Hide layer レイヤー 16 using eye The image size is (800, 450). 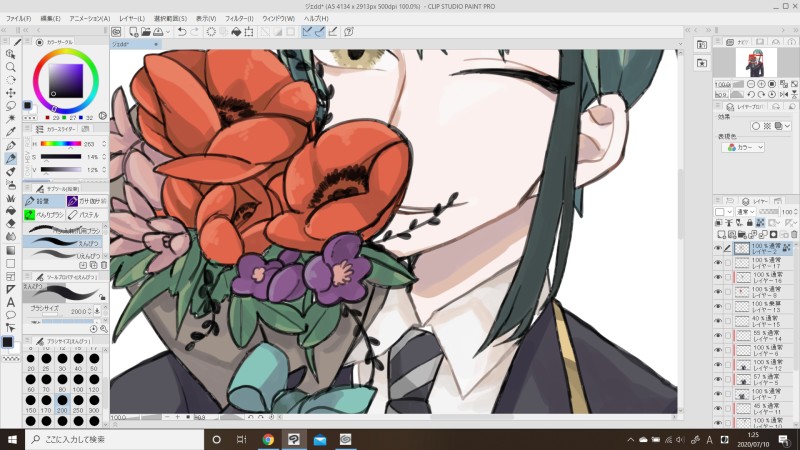click(718, 278)
